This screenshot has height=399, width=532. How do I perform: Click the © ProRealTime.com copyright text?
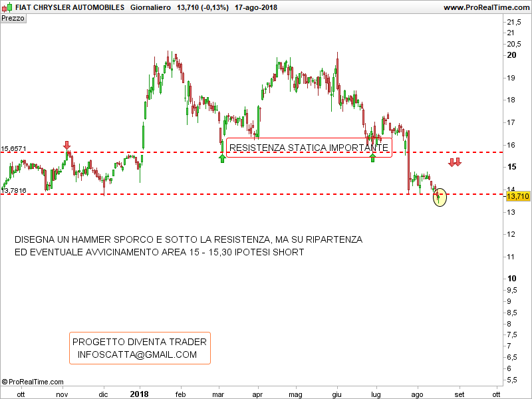click(33, 382)
